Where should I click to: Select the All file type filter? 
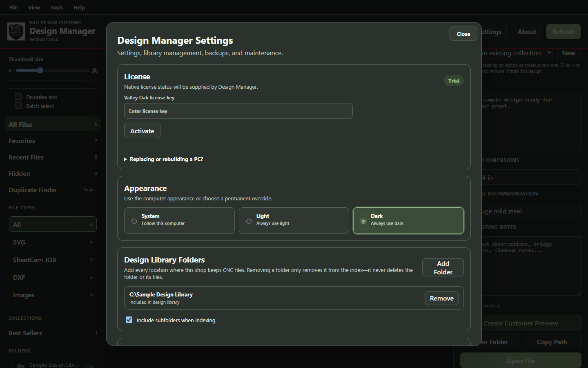[53, 224]
